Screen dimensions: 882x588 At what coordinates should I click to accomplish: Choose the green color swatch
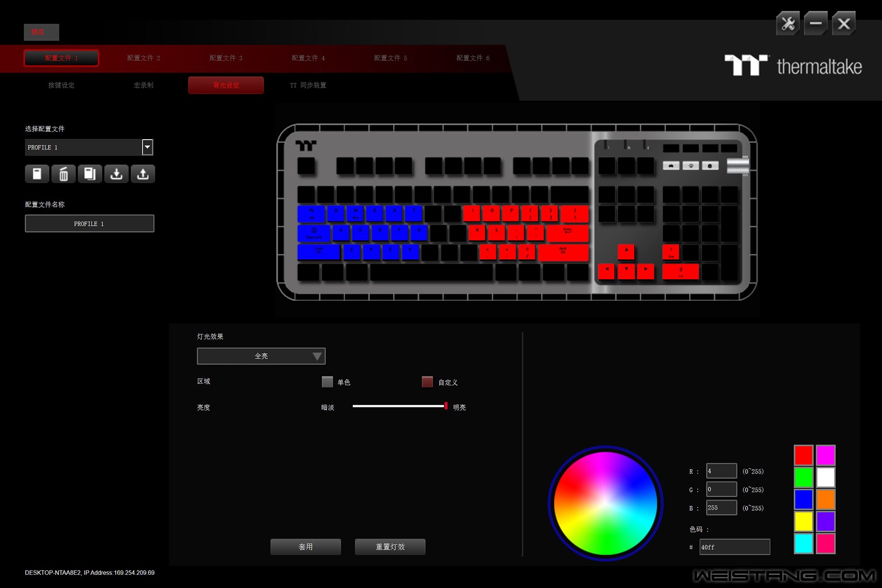tap(803, 477)
